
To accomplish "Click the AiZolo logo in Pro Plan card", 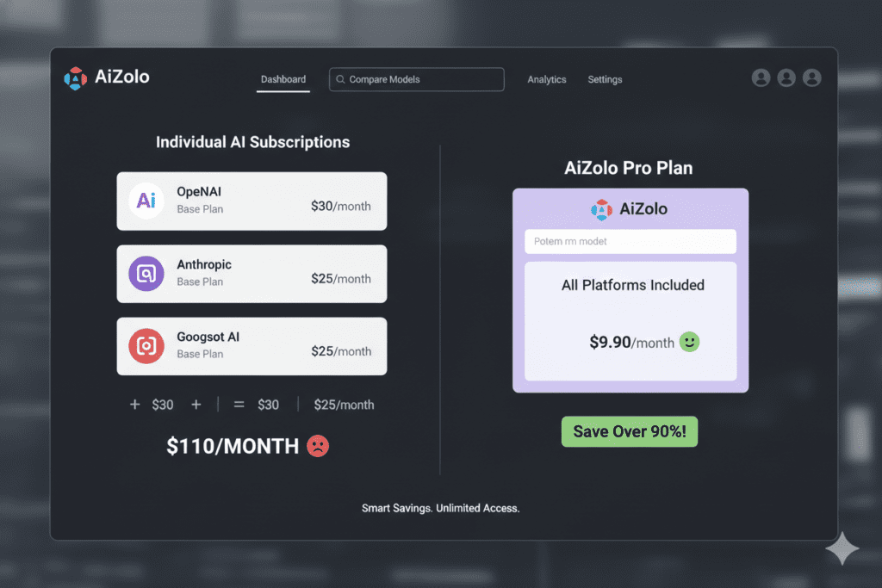I will [x=601, y=209].
